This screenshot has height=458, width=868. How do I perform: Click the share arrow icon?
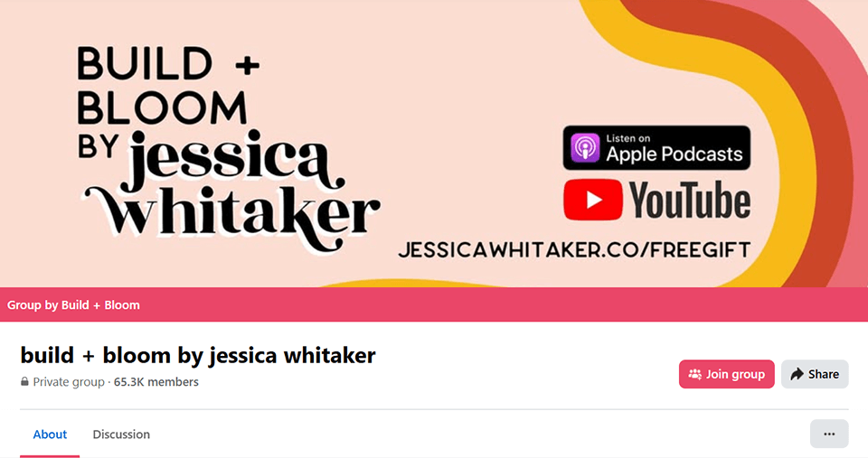click(x=797, y=375)
